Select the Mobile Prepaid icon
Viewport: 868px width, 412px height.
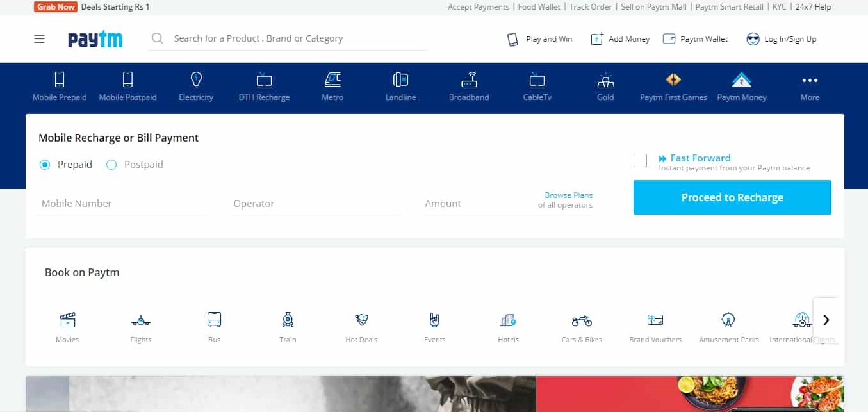click(60, 79)
